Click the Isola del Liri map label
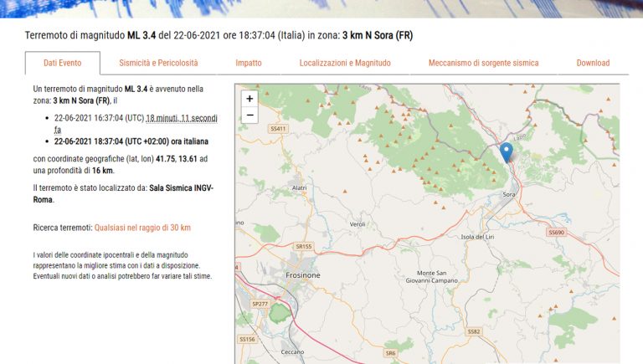This screenshot has height=364, width=643. [x=479, y=237]
